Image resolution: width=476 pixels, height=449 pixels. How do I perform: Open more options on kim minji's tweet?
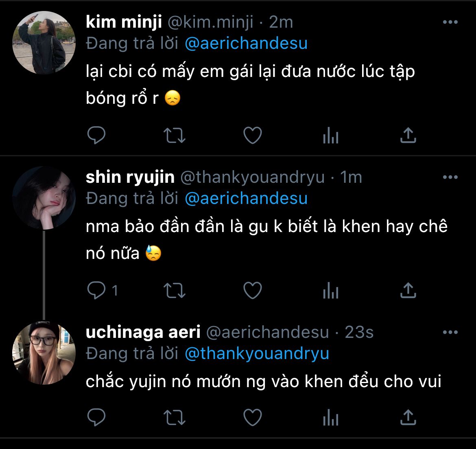point(450,22)
